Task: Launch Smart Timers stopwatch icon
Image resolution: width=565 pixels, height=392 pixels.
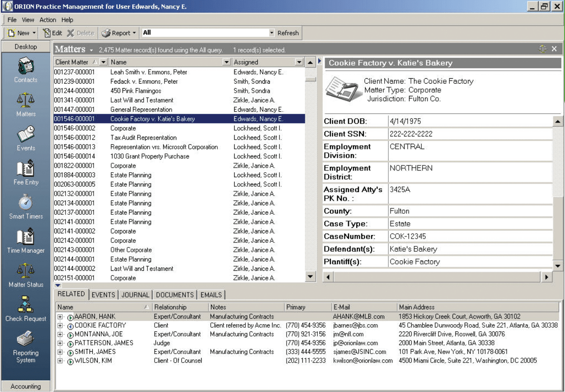Action: (x=26, y=203)
